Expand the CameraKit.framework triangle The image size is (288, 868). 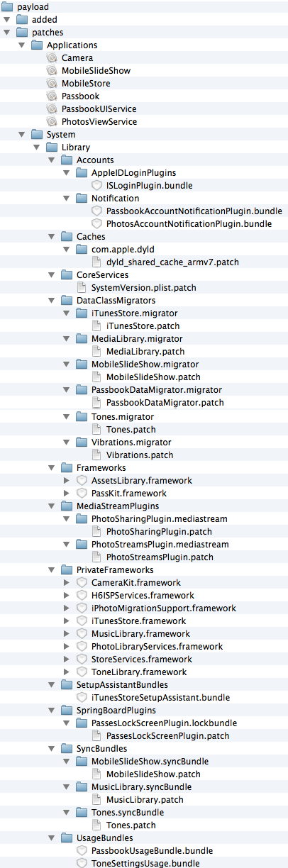tap(67, 583)
